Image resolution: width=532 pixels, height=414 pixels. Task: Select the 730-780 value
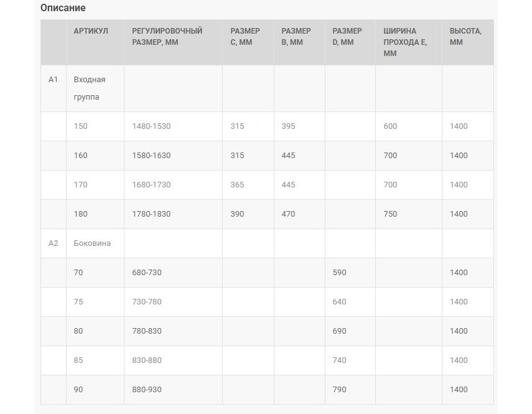tap(147, 302)
